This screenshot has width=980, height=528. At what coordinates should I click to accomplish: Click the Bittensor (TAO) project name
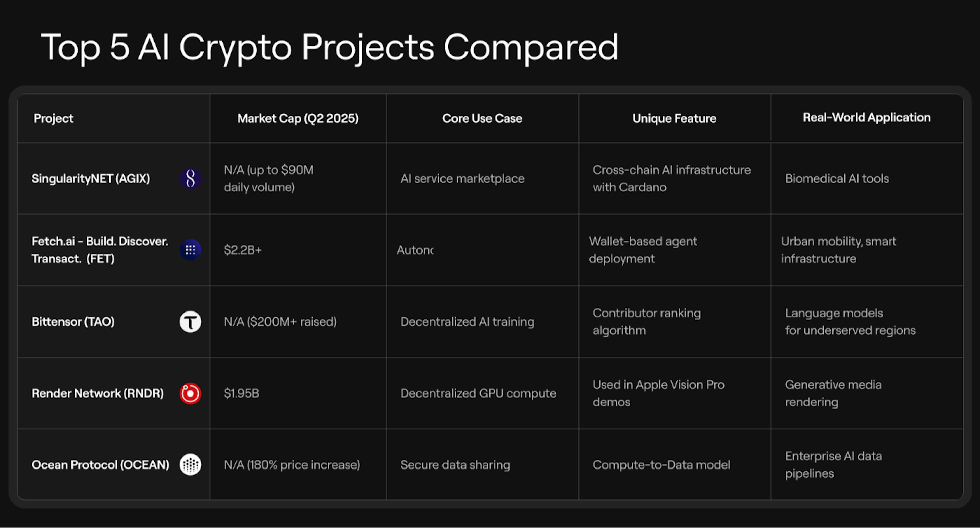click(x=73, y=322)
